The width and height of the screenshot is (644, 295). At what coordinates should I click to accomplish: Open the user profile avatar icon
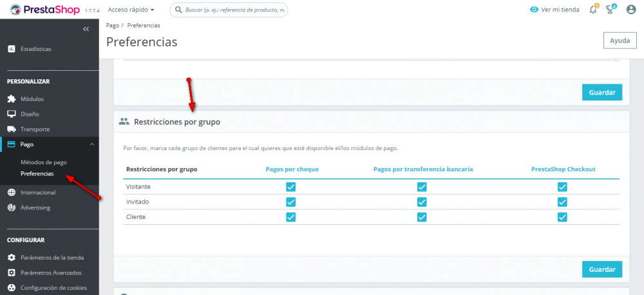[631, 10]
